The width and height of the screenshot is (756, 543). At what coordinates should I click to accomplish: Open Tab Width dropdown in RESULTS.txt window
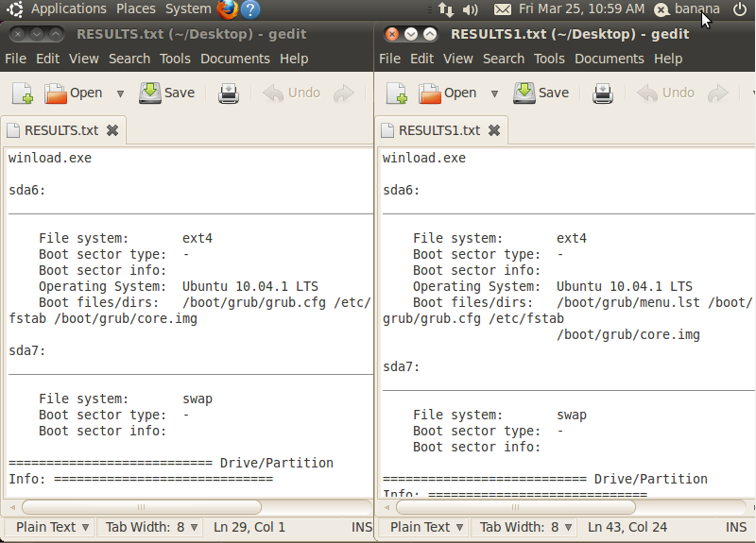click(x=152, y=527)
